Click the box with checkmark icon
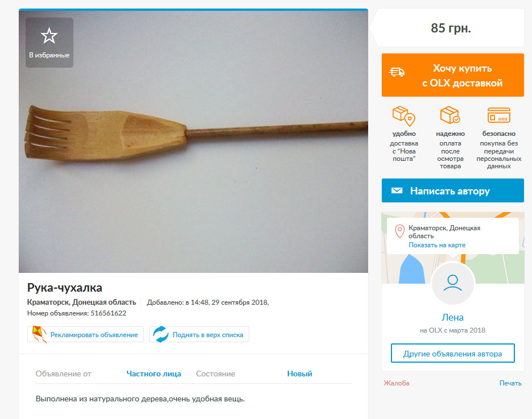Image resolution: width=532 pixels, height=419 pixels. (450, 115)
